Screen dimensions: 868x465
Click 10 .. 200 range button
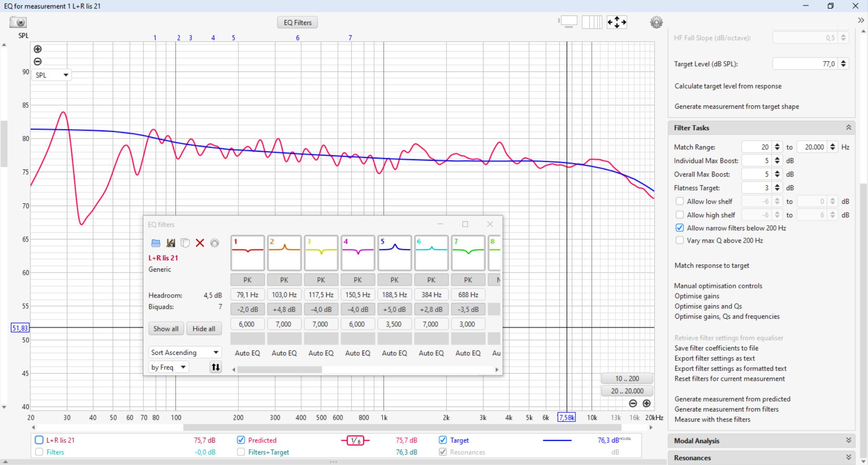coord(627,379)
